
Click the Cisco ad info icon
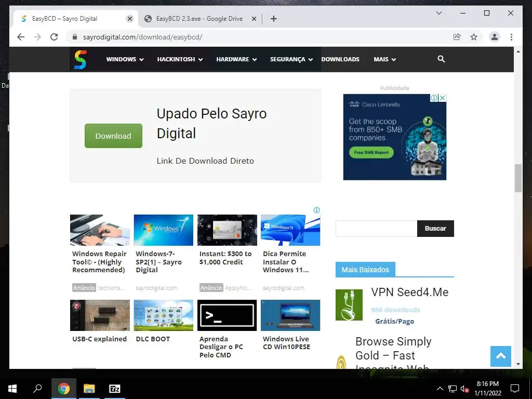click(434, 98)
